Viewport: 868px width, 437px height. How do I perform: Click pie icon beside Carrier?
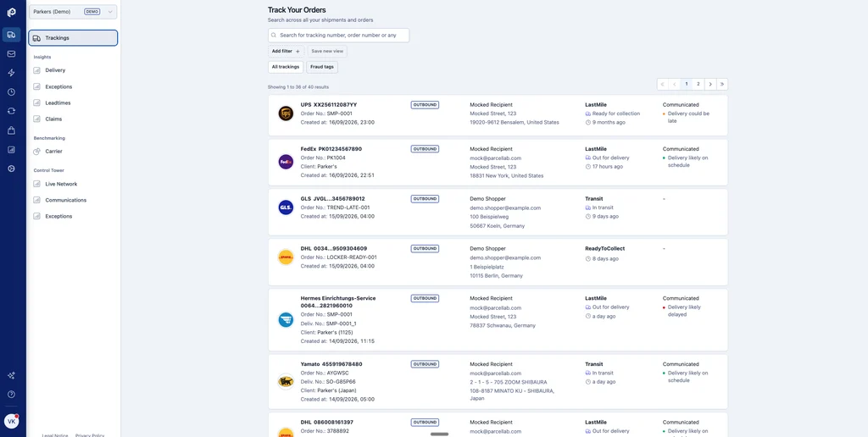(36, 151)
